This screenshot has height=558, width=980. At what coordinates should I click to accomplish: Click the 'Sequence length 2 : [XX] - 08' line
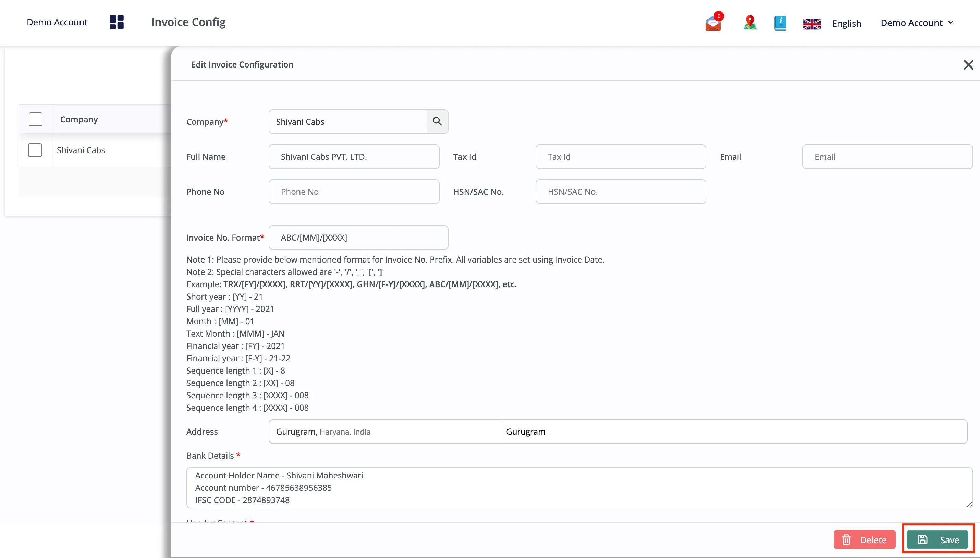(x=240, y=383)
